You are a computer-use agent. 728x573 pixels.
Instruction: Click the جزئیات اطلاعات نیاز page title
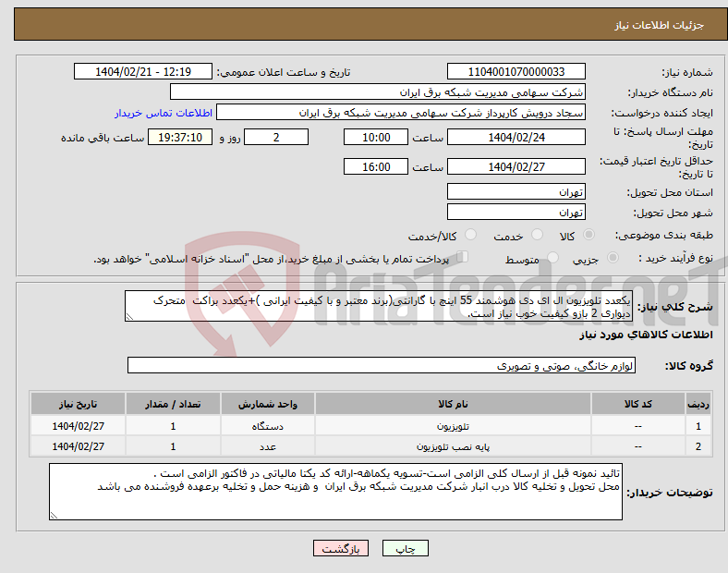(659, 25)
